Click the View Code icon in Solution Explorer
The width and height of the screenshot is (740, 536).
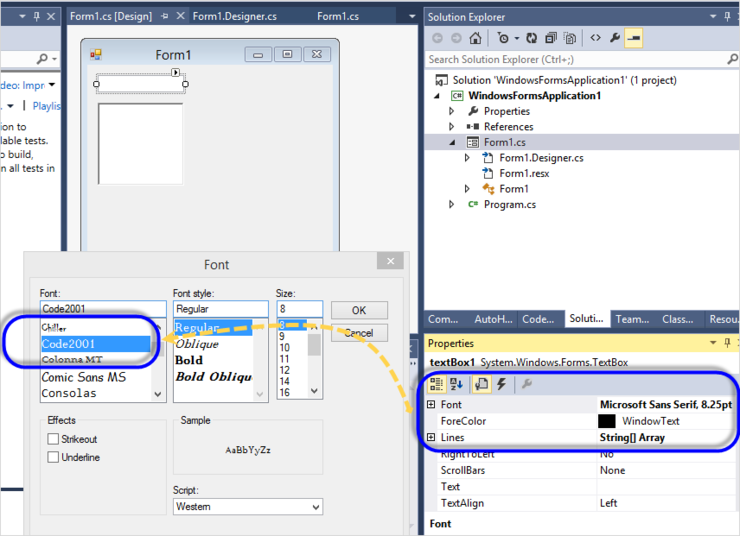click(x=595, y=38)
